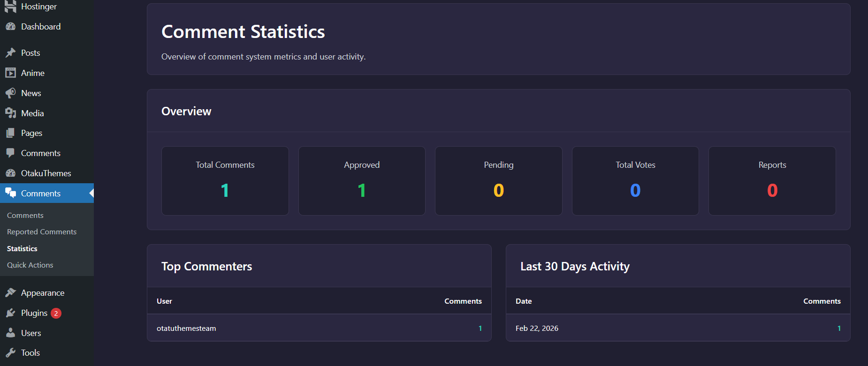
Task: Click the Total Votes stat card
Action: pos(635,181)
